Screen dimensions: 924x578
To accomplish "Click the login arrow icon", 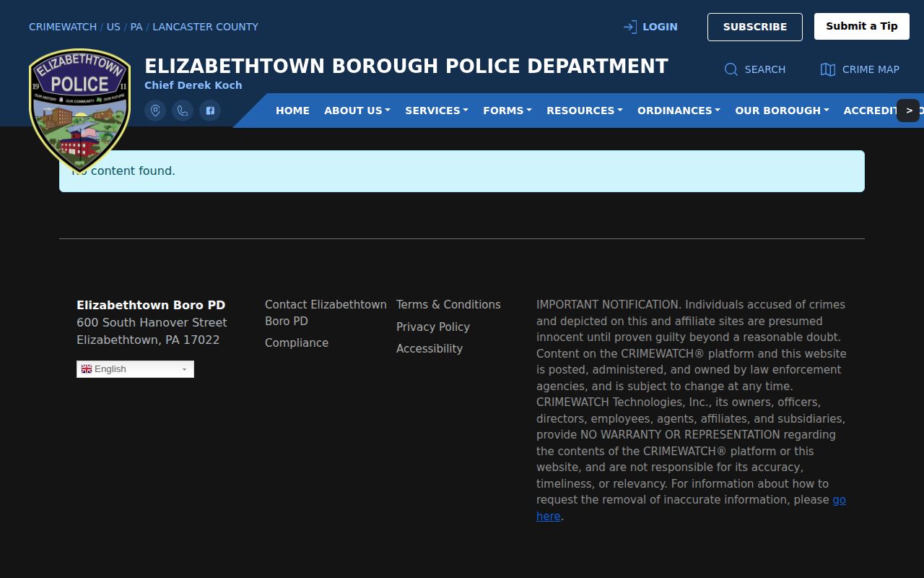I will [x=630, y=27].
